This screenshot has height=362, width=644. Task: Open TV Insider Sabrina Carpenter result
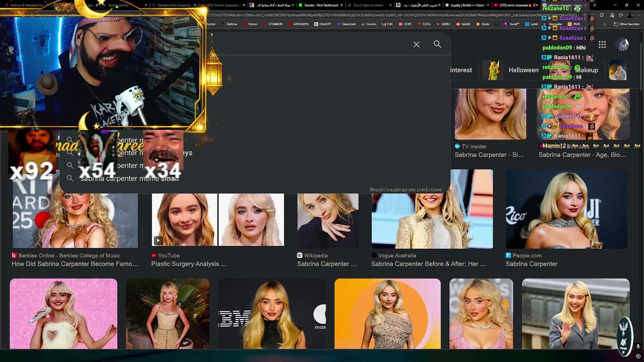(489, 155)
